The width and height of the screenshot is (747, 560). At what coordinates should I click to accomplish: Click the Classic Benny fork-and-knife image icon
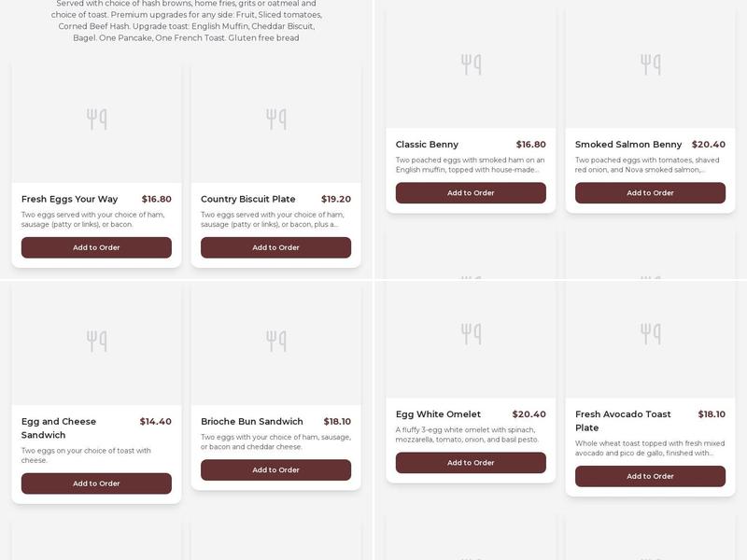point(472,64)
